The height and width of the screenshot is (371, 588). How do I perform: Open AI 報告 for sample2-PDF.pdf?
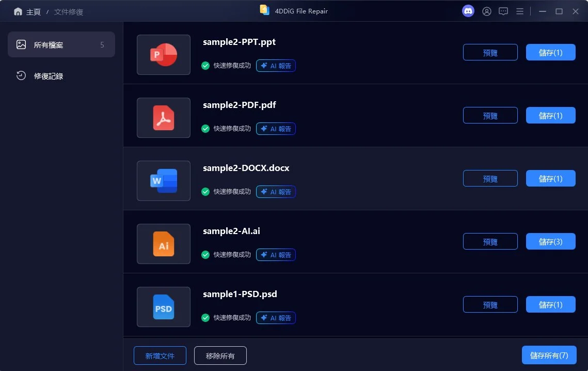click(x=276, y=129)
